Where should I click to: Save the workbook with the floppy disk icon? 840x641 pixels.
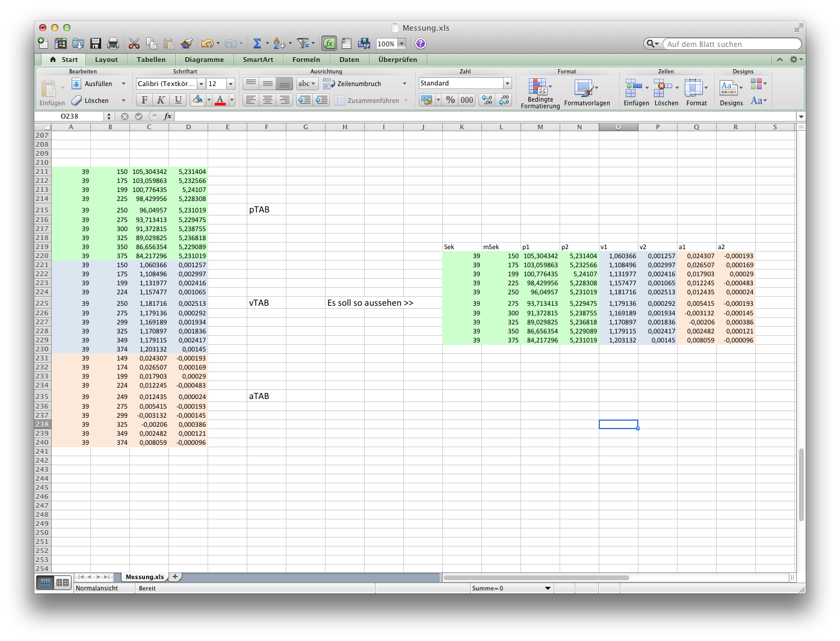(96, 43)
